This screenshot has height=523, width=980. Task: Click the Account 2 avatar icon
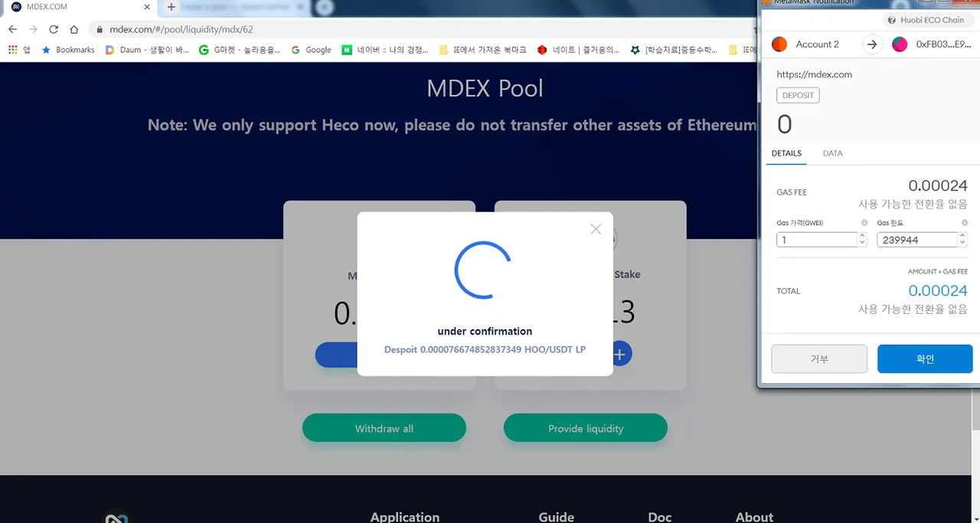pos(779,44)
